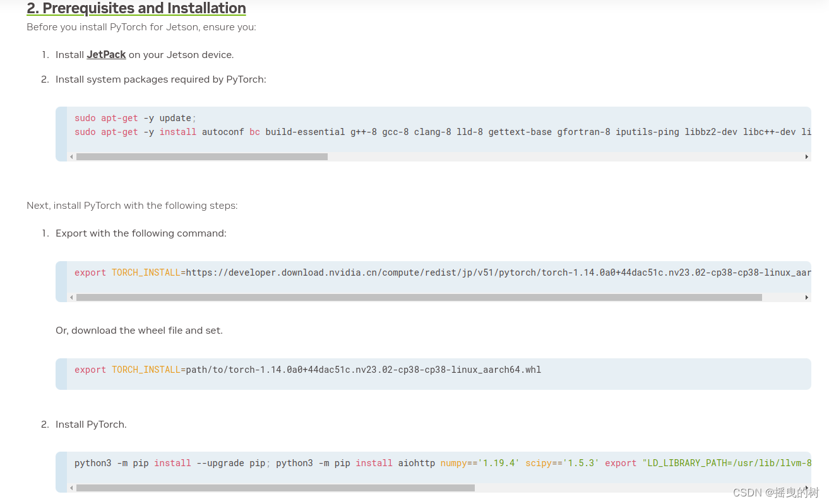Click 'Export with the following command:' text

(141, 233)
